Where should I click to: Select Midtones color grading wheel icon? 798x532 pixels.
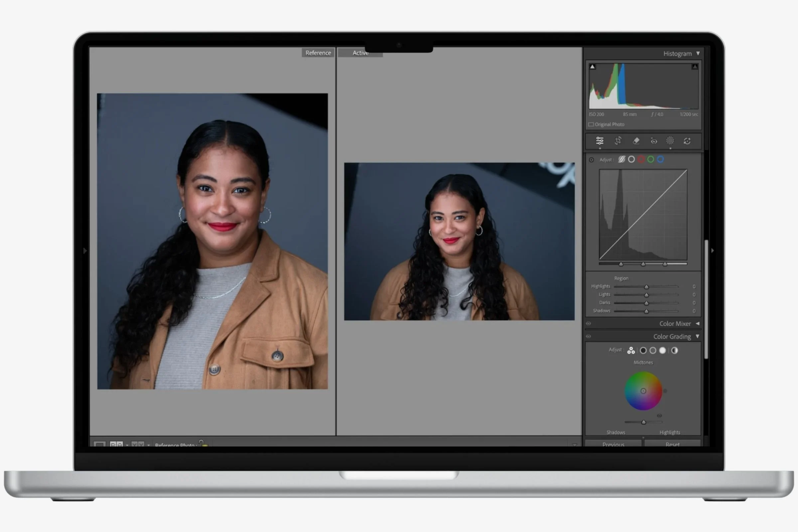pos(653,350)
